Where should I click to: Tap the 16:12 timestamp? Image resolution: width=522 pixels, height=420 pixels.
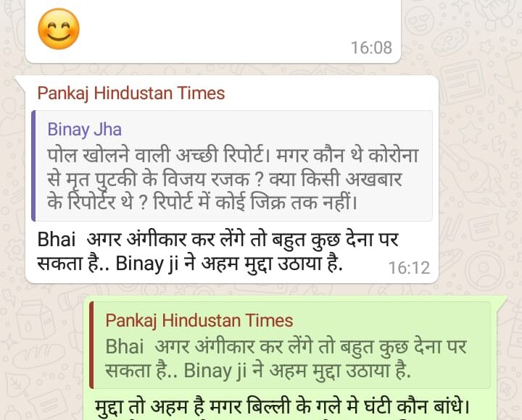(x=409, y=268)
